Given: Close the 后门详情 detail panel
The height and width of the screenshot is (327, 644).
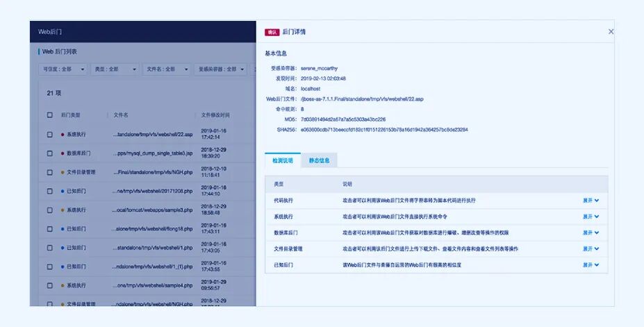Looking at the screenshot, I should click(x=611, y=32).
